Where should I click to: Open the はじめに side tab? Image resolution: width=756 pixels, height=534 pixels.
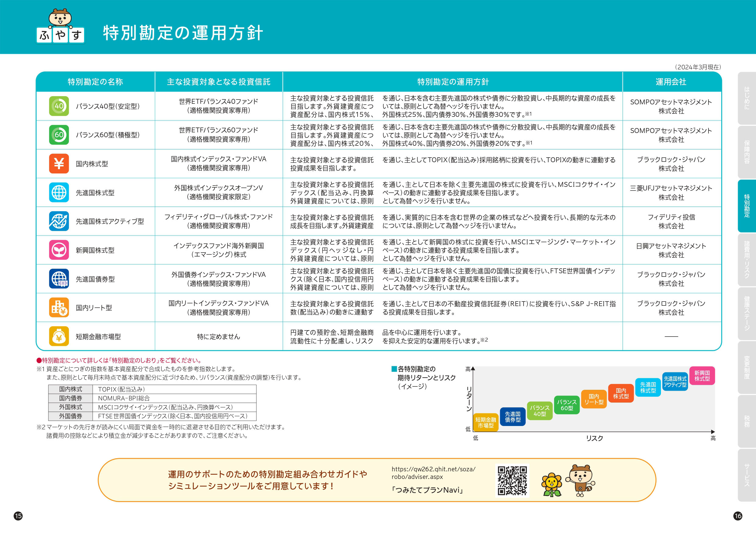[x=747, y=98]
